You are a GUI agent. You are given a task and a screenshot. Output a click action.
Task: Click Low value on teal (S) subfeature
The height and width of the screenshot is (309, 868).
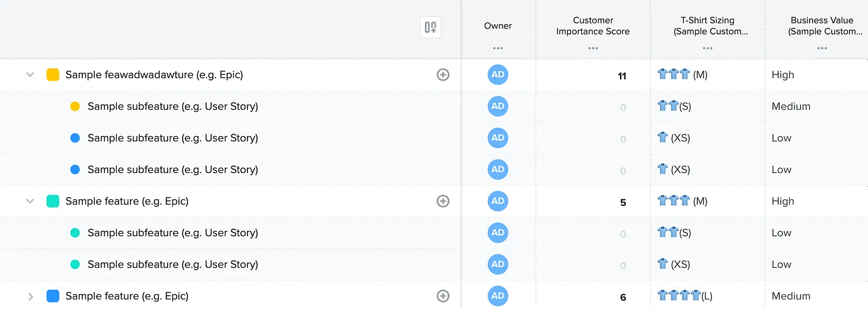click(x=782, y=233)
